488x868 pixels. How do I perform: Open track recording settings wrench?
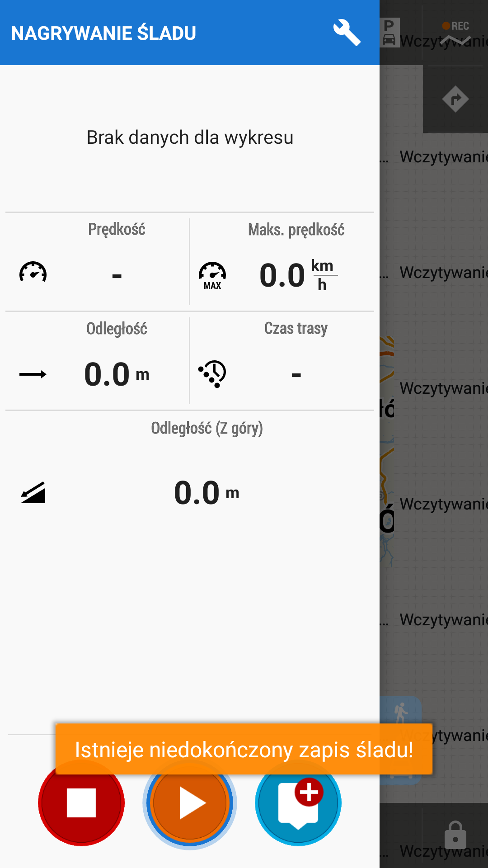click(347, 33)
